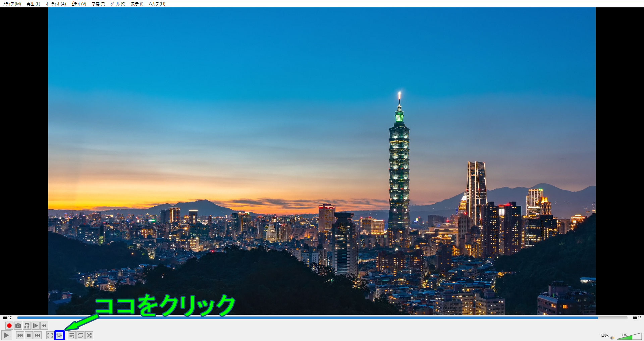Adjust the green volume slider at 75%
644x341 pixels.
(x=630, y=336)
